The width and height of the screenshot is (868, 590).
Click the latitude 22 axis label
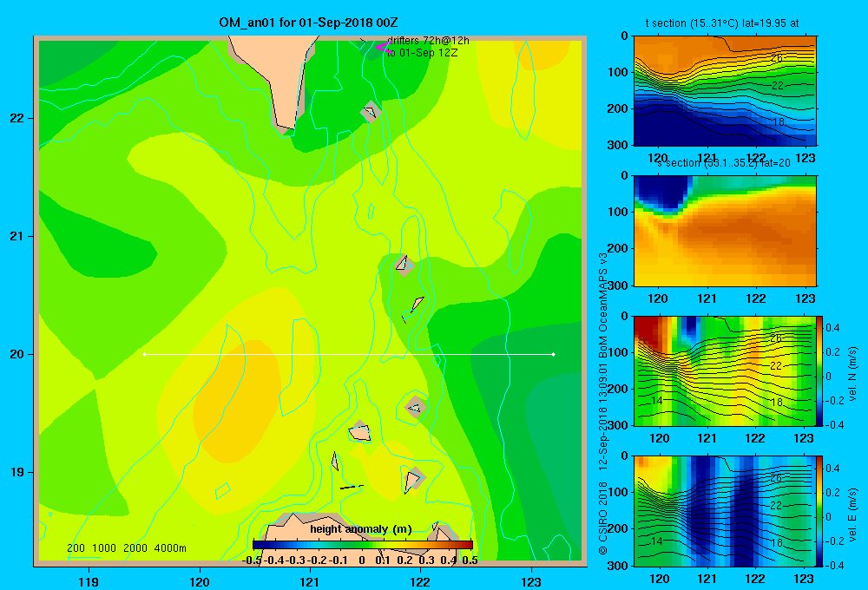click(x=17, y=118)
